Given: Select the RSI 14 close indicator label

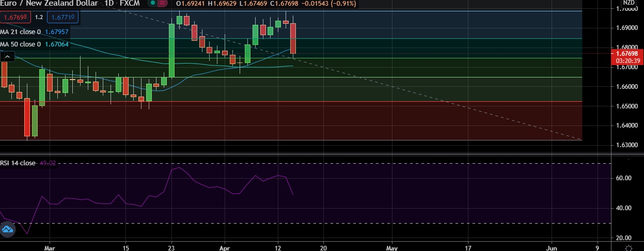Looking at the screenshot, I should point(18,163).
